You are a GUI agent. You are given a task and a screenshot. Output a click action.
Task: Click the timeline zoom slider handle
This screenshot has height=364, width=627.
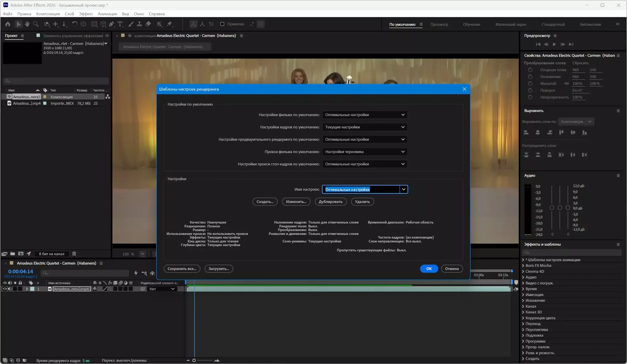click(194, 360)
